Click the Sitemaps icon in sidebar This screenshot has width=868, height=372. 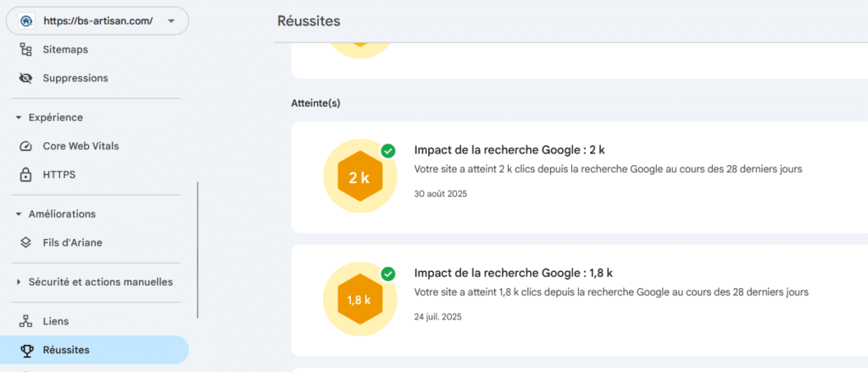tap(25, 50)
